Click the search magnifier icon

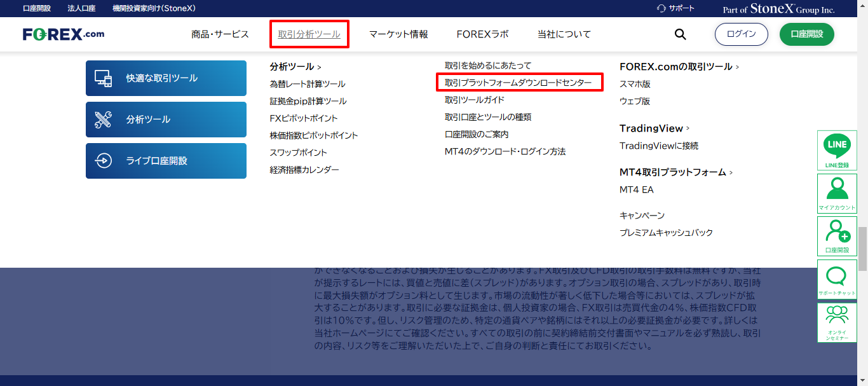pos(680,34)
